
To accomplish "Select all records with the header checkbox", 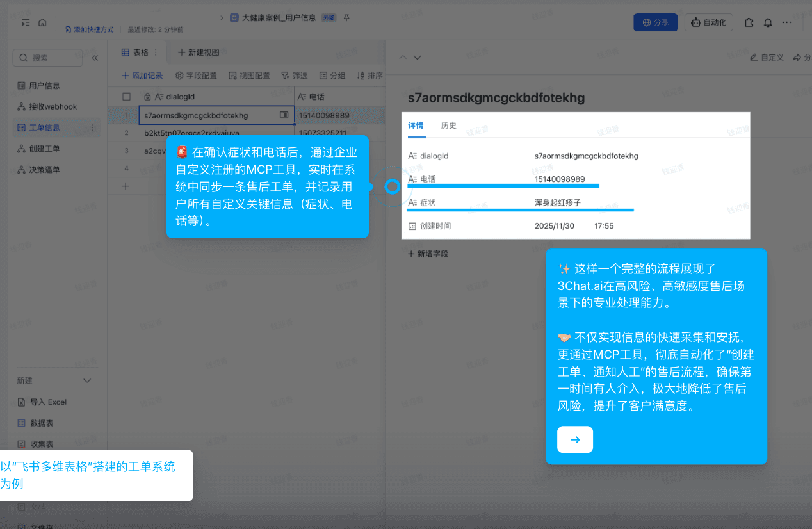I will click(126, 94).
